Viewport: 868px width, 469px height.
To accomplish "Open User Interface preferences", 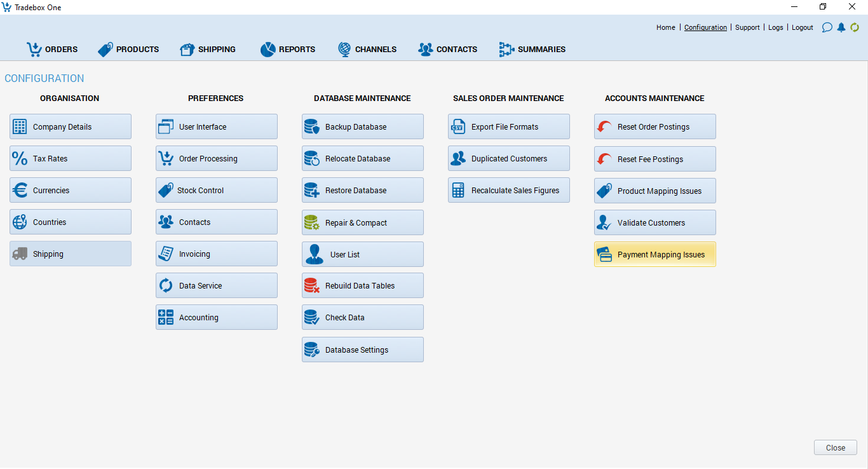I will point(217,126).
